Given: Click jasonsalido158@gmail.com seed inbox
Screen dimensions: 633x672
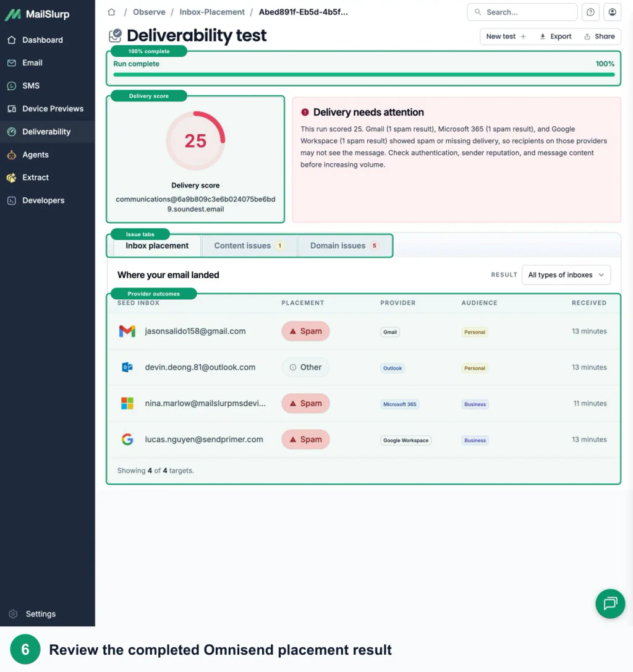Looking at the screenshot, I should click(x=195, y=331).
